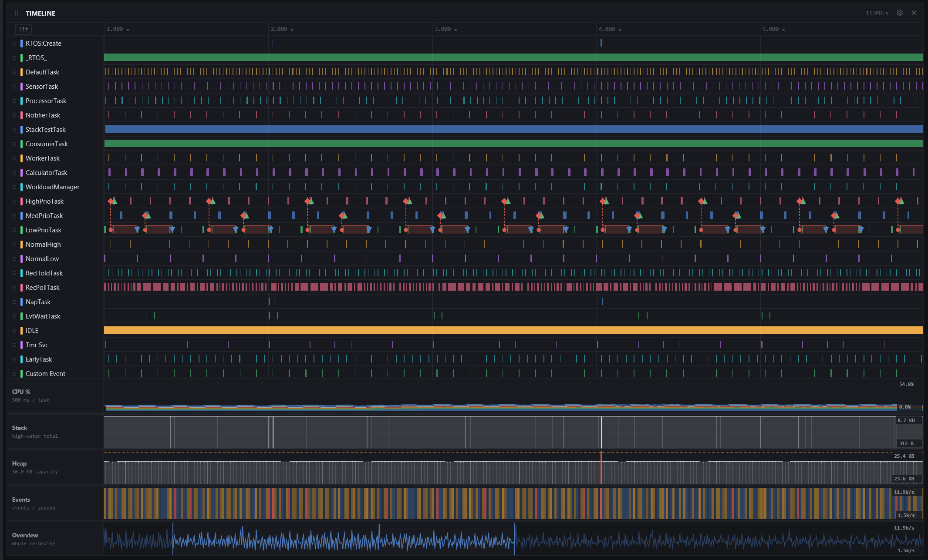The image size is (928, 560).
Task: Click the Overview right range handle
Action: tap(515, 539)
